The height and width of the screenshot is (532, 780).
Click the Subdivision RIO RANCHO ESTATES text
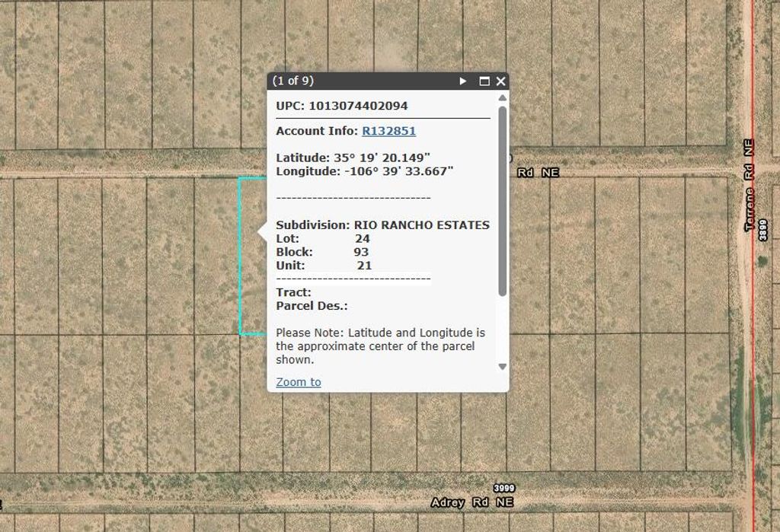[x=383, y=225]
